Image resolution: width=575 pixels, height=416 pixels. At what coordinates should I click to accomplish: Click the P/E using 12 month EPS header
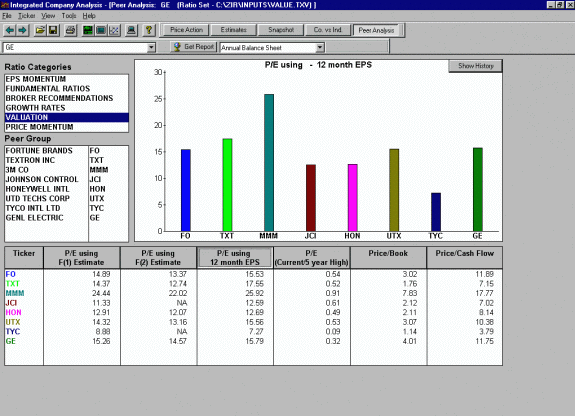(x=235, y=258)
